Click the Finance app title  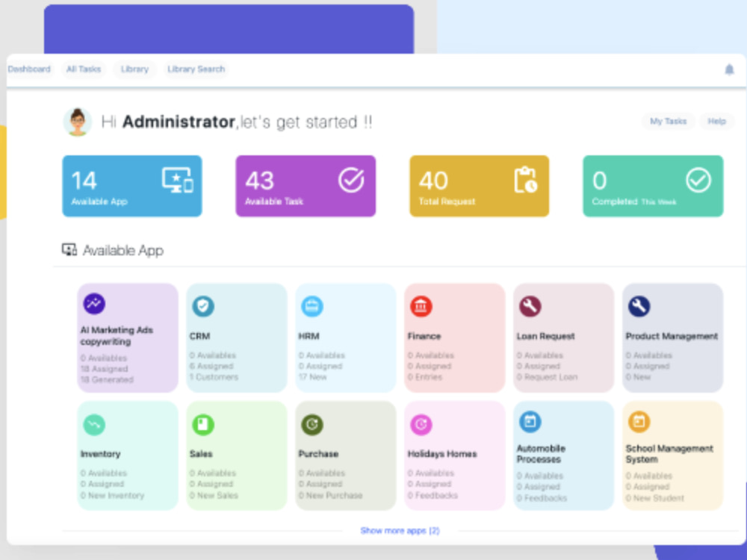coord(424,336)
